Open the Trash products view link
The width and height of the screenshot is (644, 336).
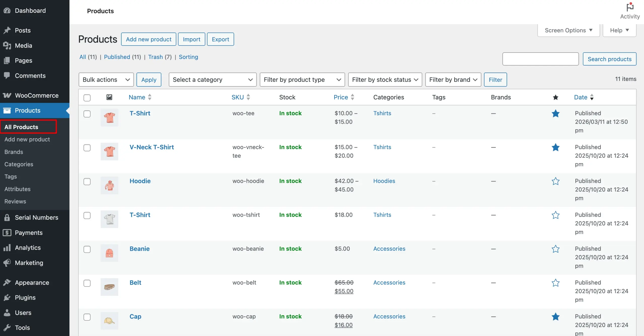point(155,57)
